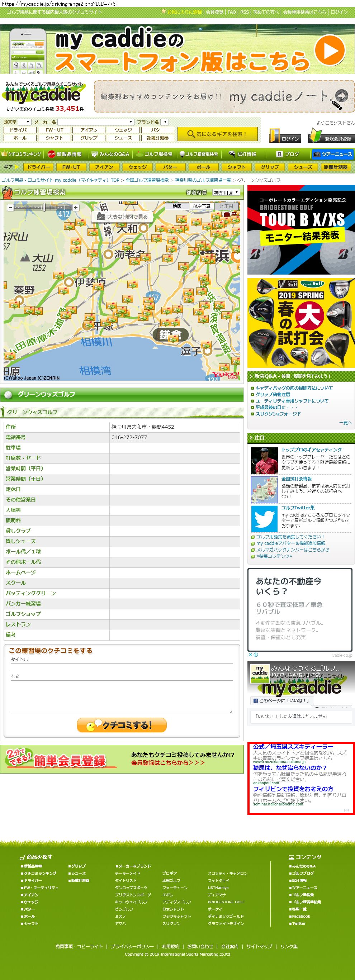Open Q&A キャディバッグの底の掃除方法について
This screenshot has height=980, width=355.
click(x=294, y=388)
